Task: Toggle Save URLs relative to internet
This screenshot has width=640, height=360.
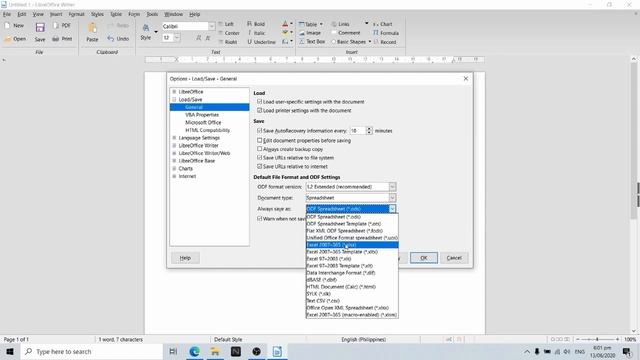Action: (260, 166)
